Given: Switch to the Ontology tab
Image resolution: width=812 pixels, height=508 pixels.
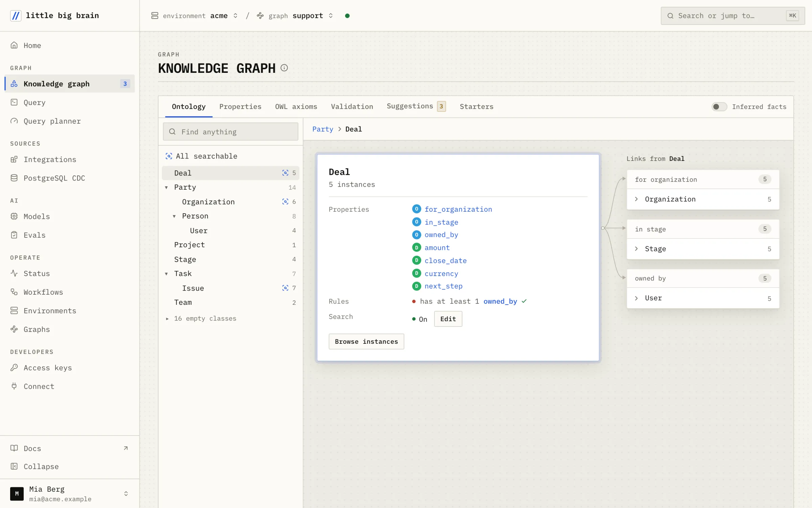Looking at the screenshot, I should pyautogui.click(x=189, y=107).
